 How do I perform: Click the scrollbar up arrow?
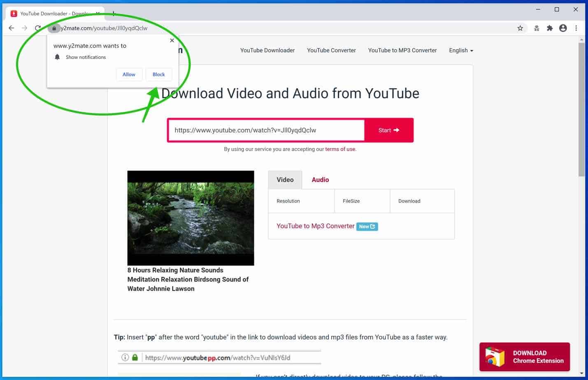581,39
